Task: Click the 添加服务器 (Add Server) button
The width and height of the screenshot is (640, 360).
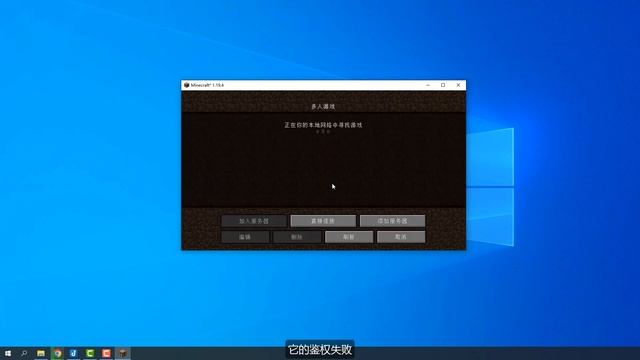Action: 392,221
